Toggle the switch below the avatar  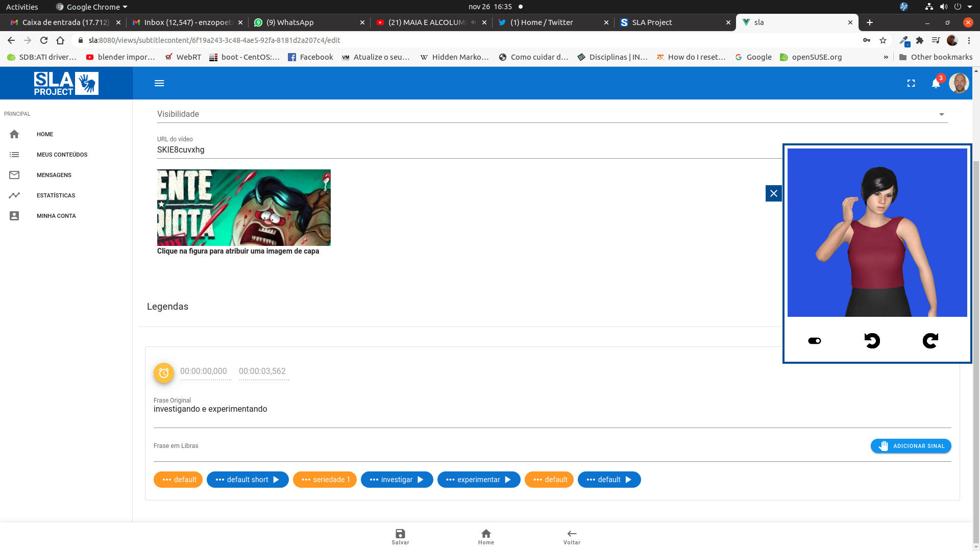click(815, 341)
